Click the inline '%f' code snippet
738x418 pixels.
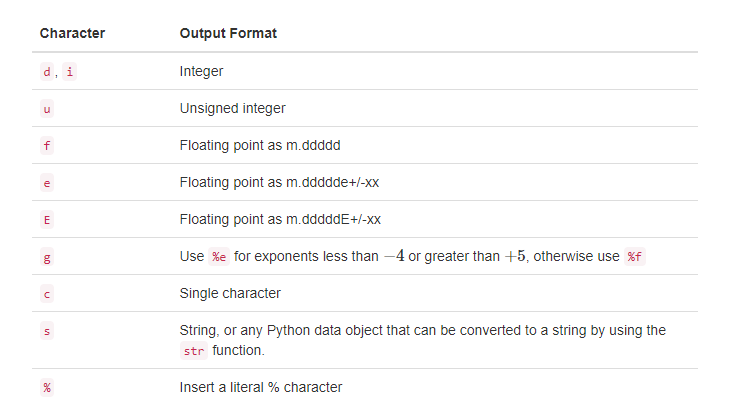click(634, 257)
